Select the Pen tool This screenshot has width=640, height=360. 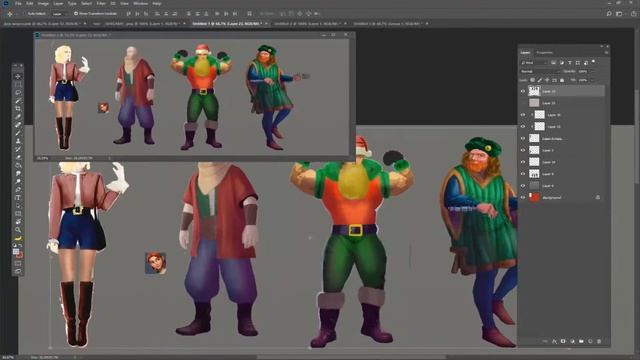[x=18, y=190]
